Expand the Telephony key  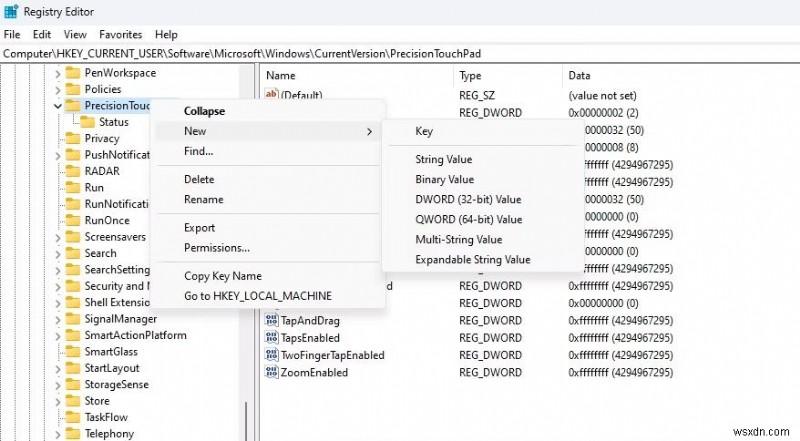coord(58,434)
